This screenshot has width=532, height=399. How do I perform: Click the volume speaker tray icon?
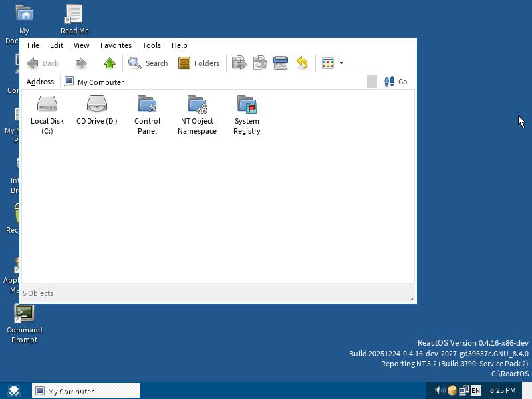coord(439,390)
